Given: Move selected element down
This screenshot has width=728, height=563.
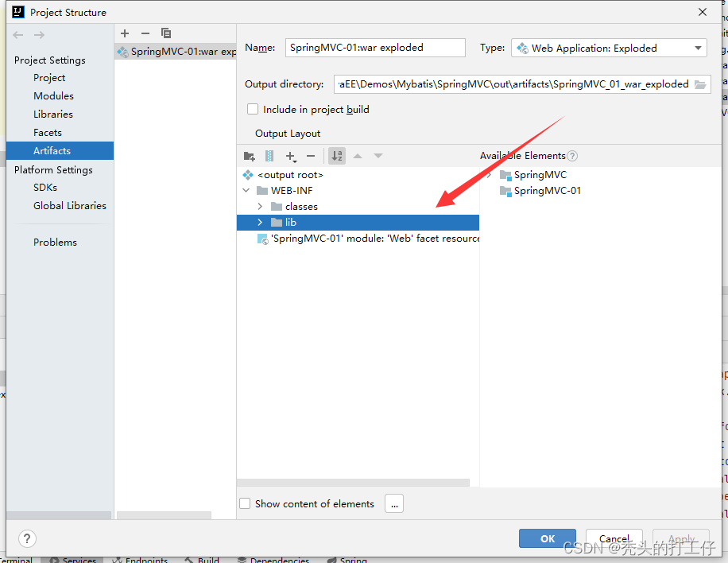Looking at the screenshot, I should (378, 156).
